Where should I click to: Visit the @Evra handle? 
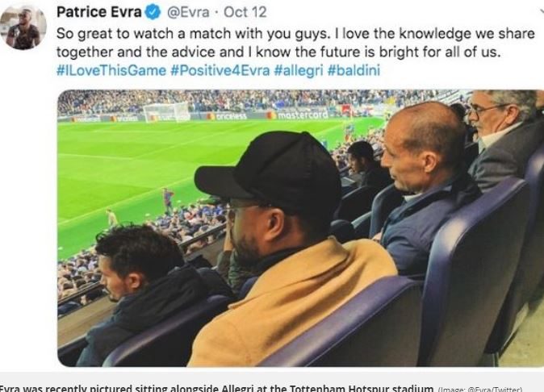point(188,12)
